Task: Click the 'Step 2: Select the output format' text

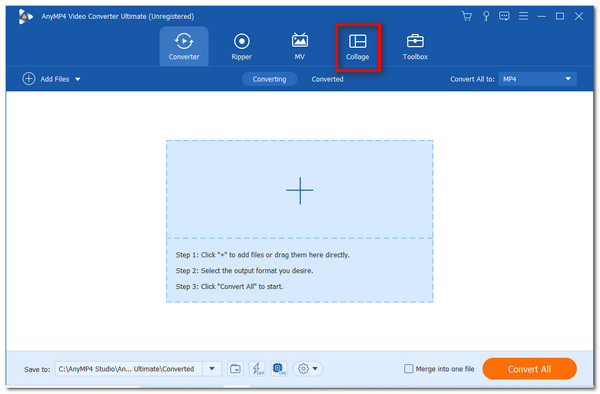Action: tap(244, 270)
